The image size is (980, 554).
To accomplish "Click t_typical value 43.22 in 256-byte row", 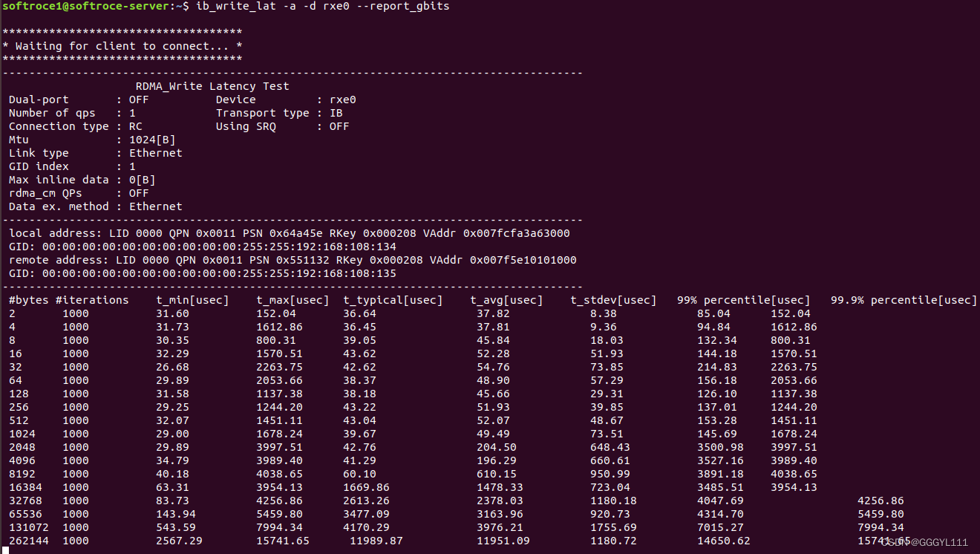I will 359,407.
